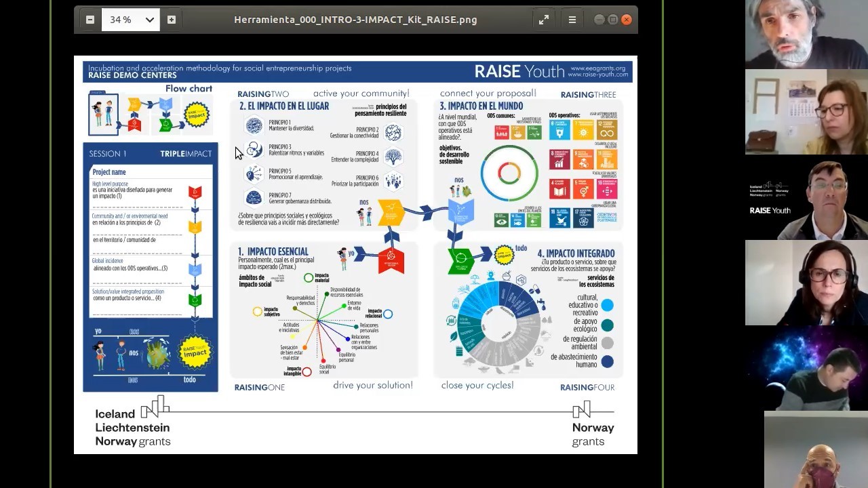Enter fullscreen with the expand arrows icon
868x488 pixels.
pos(544,20)
